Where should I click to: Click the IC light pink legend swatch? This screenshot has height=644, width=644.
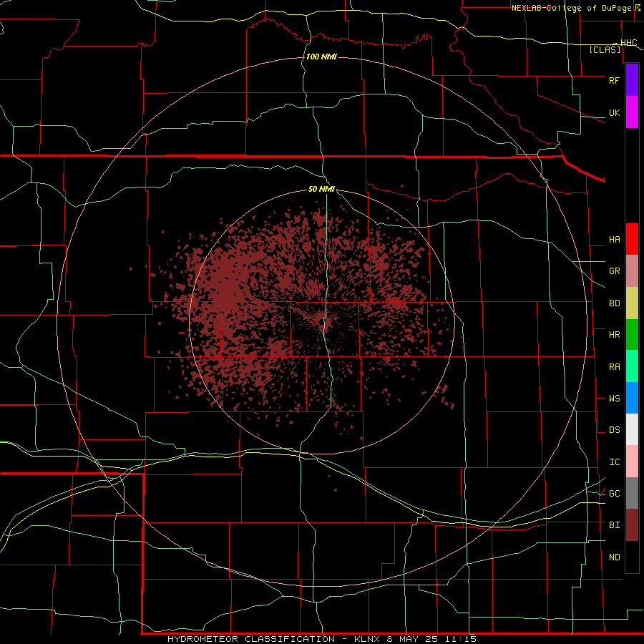click(632, 462)
